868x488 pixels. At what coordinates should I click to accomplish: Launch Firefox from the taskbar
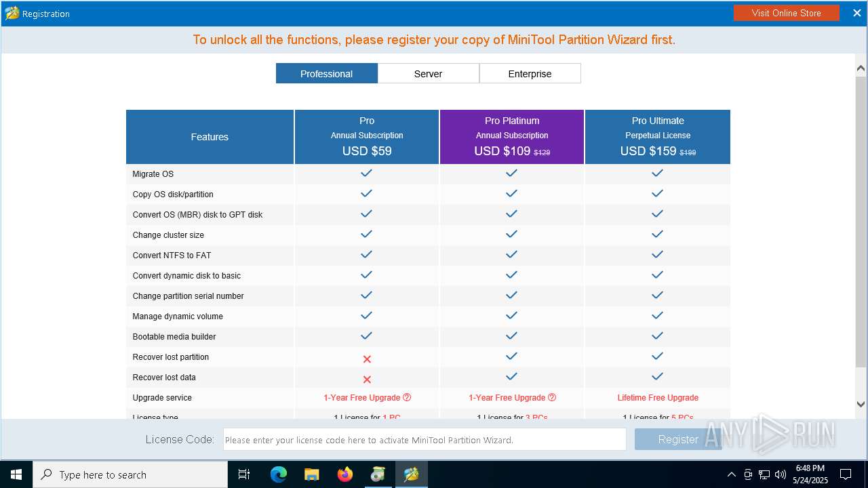(345, 474)
